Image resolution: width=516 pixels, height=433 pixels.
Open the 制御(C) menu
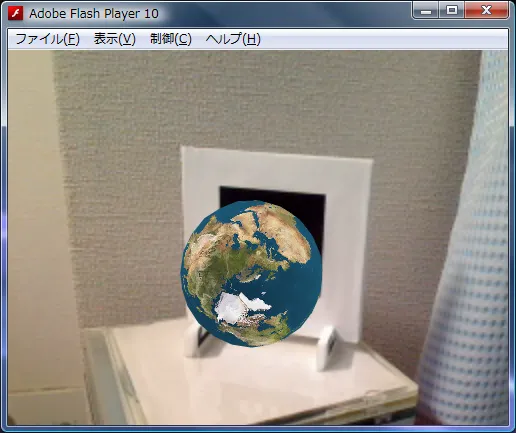171,39
